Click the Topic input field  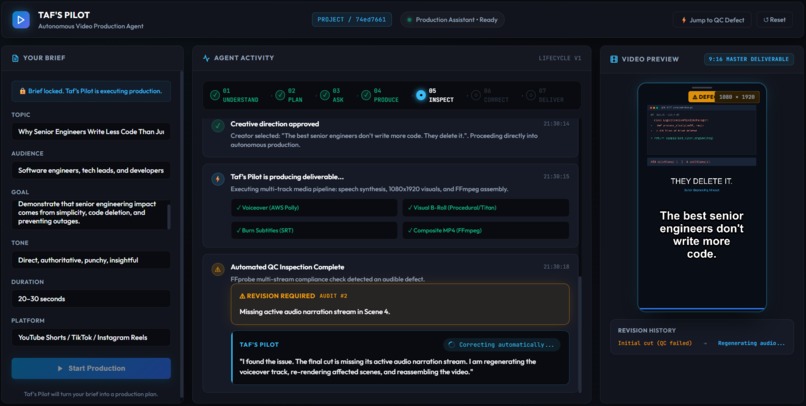point(91,132)
